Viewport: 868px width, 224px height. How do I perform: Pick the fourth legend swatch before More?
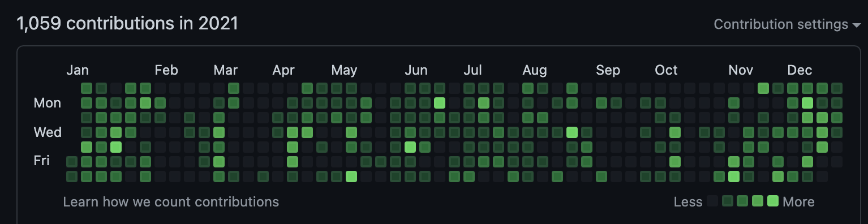728,201
